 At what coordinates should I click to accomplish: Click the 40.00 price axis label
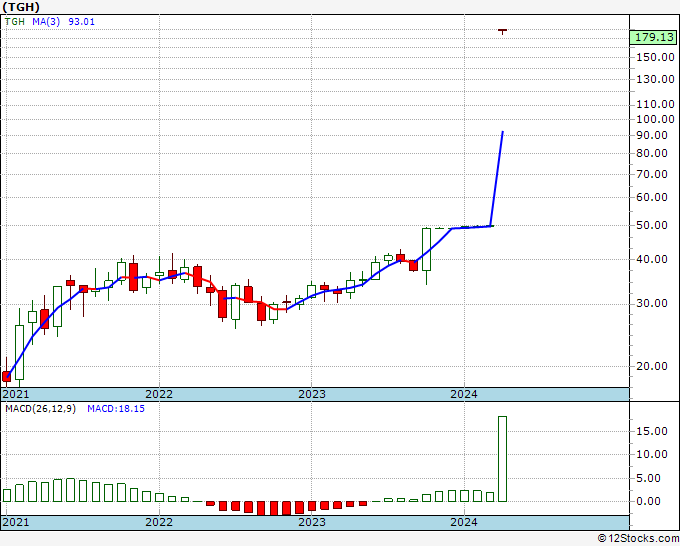[652, 259]
